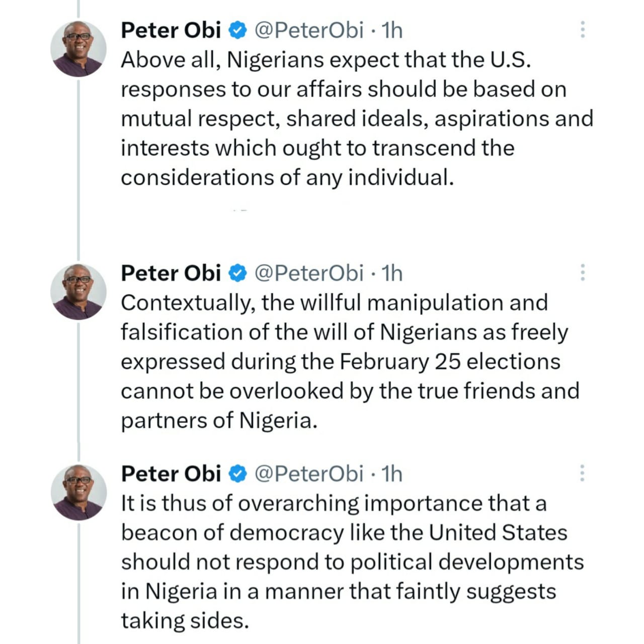This screenshot has height=644, width=644.
Task: Open more options on the third tweet
Action: [582, 473]
